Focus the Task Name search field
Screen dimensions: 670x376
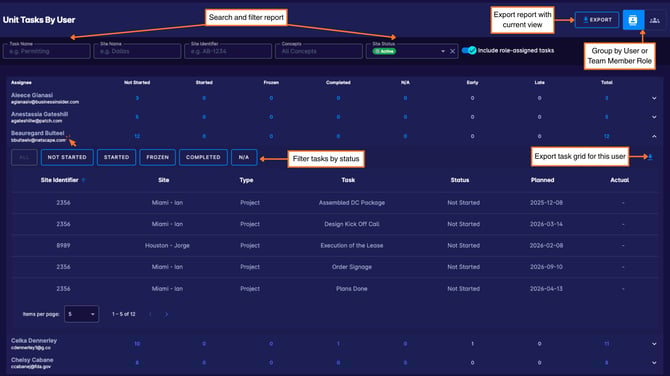(46, 51)
